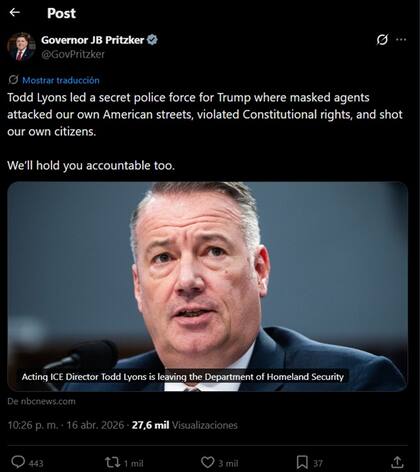Viewport: 420px width, 472px height.
Task: Click the translate icon beside Mostrar traducción
Action: click(13, 80)
